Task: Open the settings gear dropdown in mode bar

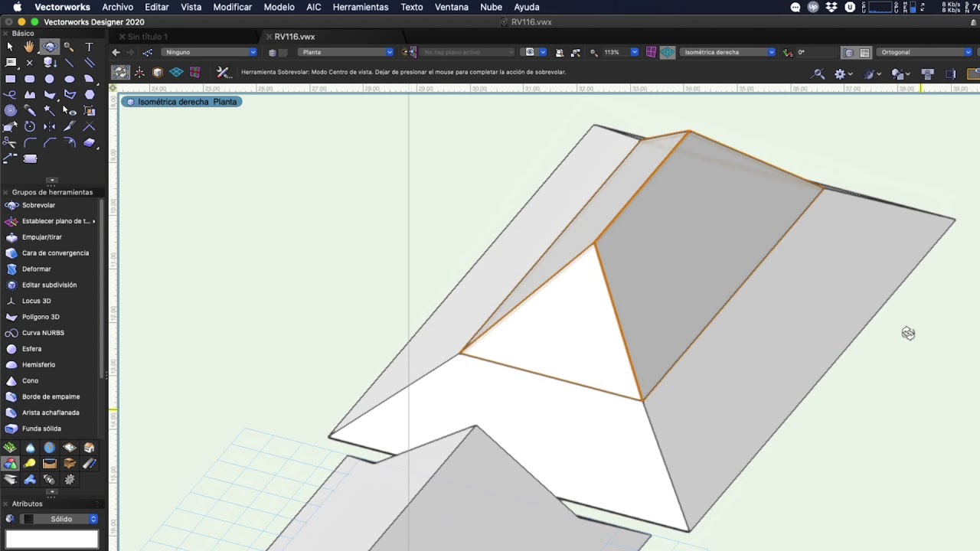Action: coord(843,74)
